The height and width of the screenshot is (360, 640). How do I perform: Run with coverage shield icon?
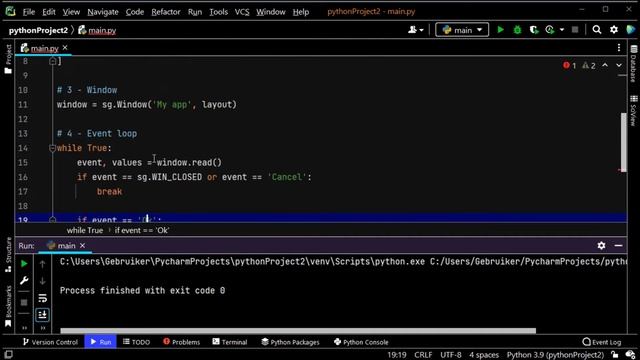click(534, 30)
